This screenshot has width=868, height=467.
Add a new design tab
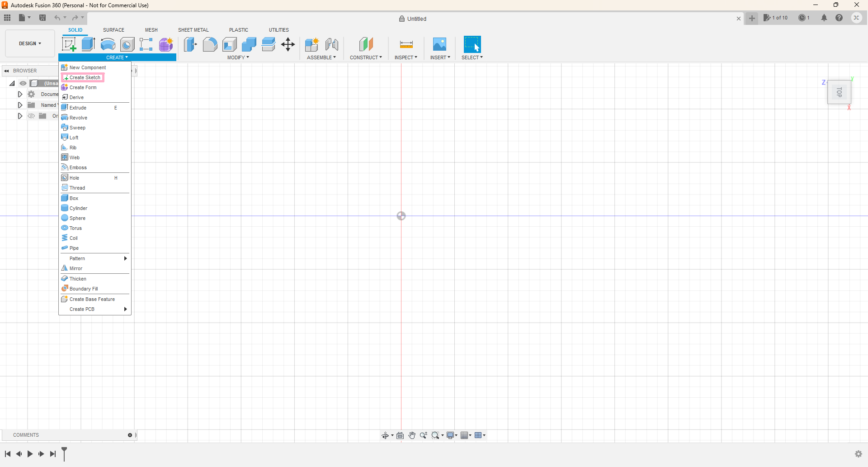tap(752, 18)
